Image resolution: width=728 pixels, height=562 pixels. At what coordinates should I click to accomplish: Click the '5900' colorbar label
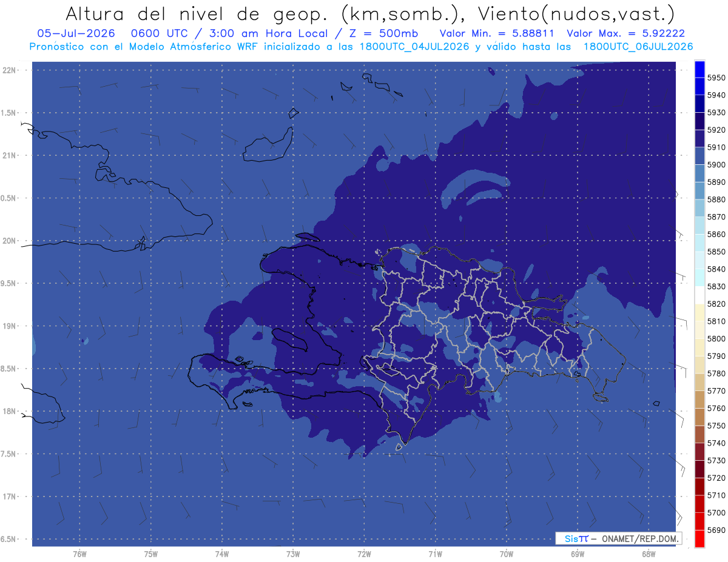tap(716, 165)
